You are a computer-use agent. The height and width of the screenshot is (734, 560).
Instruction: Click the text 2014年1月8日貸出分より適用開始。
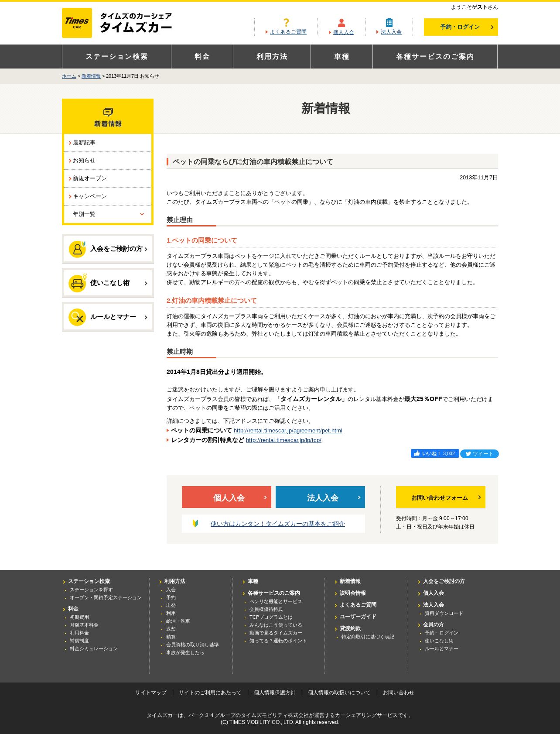217,372
